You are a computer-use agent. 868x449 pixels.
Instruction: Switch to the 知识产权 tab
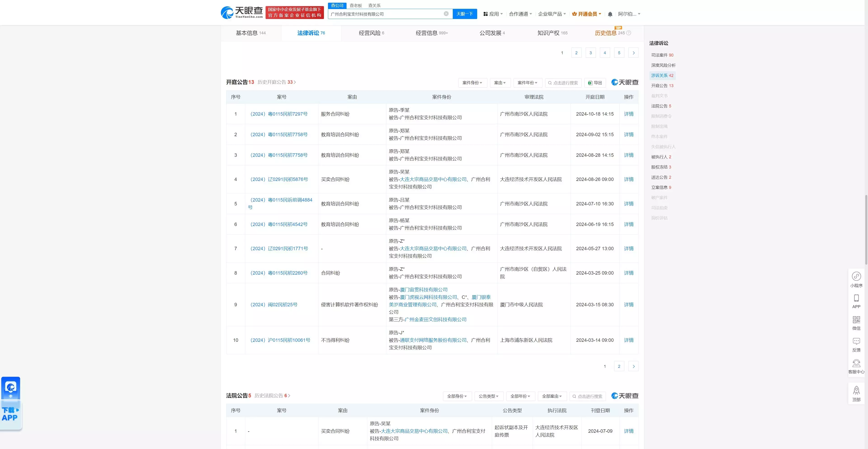click(x=552, y=33)
